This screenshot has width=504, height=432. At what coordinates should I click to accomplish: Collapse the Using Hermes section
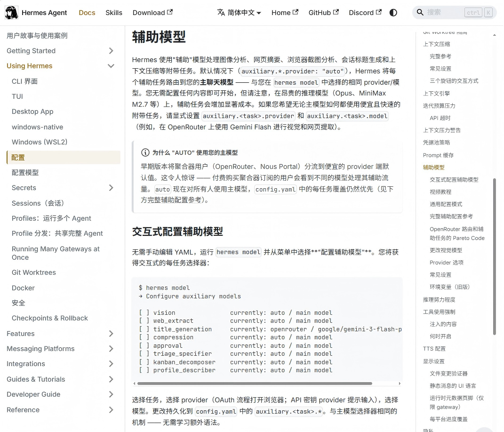111,66
